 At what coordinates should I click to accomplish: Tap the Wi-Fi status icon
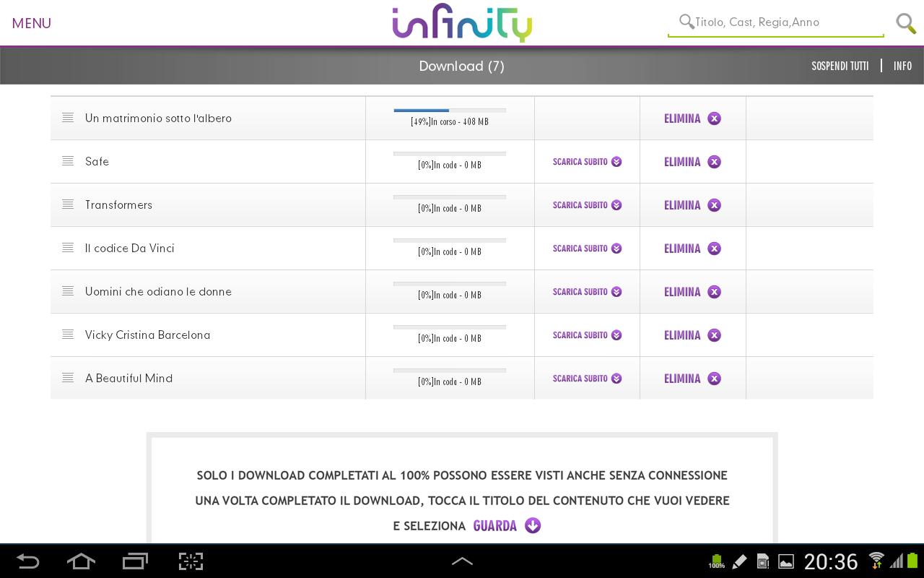point(876,560)
